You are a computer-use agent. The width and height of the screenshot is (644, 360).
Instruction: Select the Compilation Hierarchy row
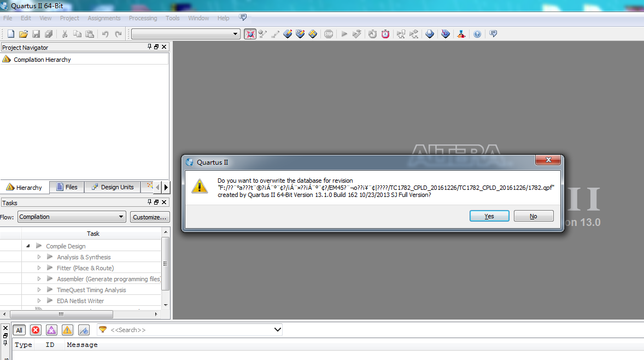pyautogui.click(x=84, y=60)
